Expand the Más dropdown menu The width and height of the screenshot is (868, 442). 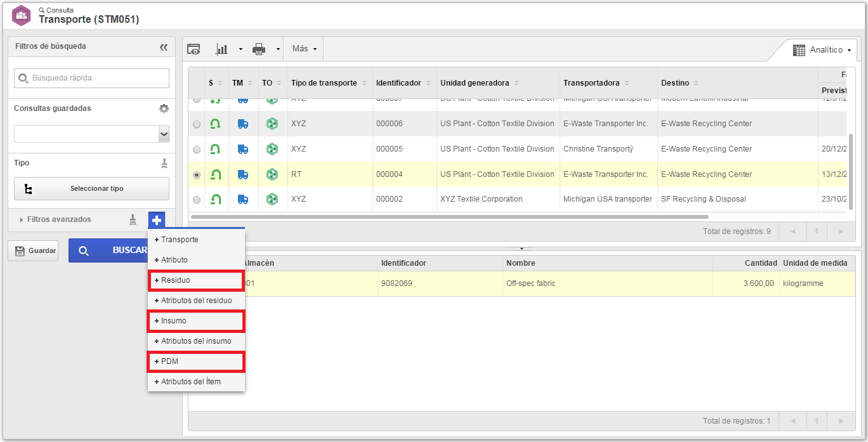(305, 49)
